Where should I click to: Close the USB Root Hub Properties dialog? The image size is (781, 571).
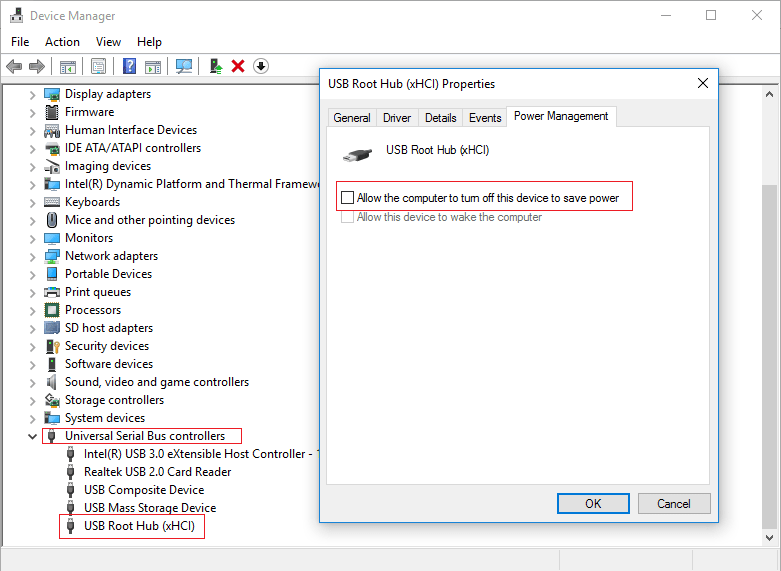(703, 83)
